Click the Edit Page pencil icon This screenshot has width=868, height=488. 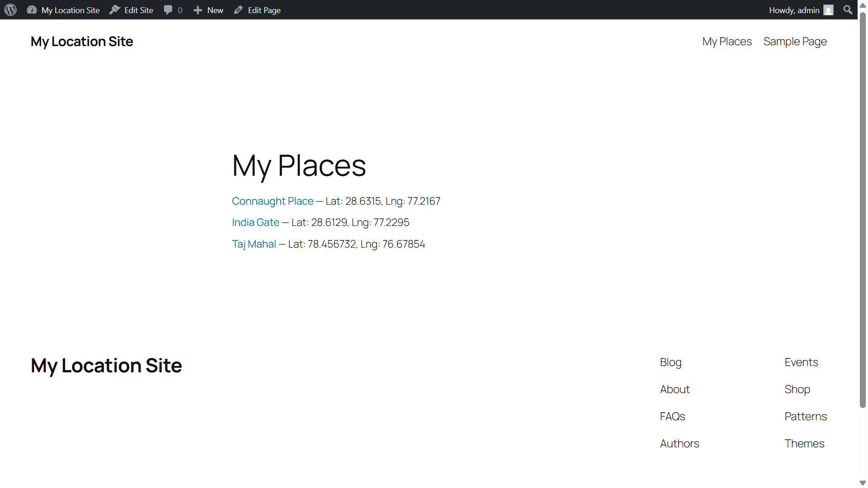[x=238, y=10]
